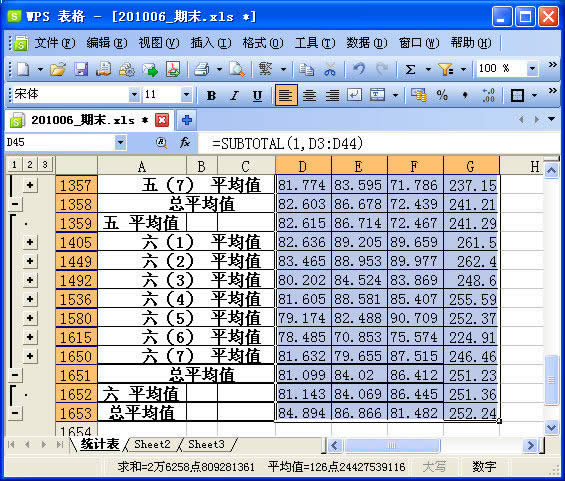Click the Undo arrow icon
The image size is (565, 481).
pos(359,69)
